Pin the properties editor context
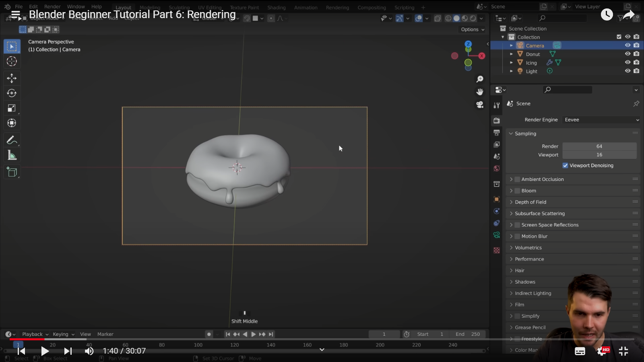 [636, 104]
